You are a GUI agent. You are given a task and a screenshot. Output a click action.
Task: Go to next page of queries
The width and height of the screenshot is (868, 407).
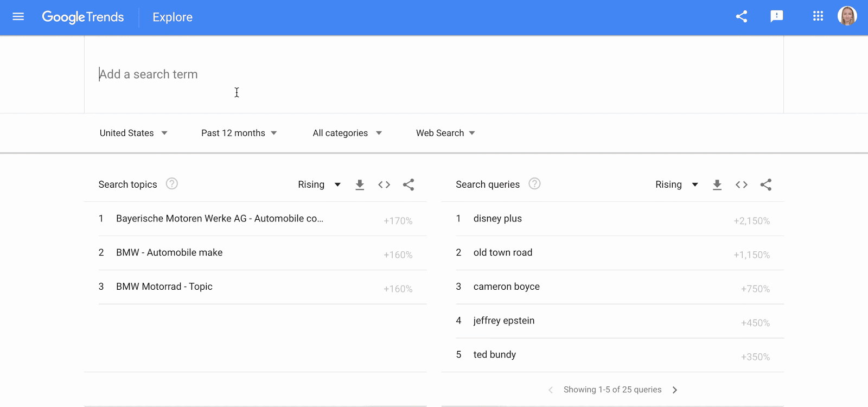click(675, 390)
